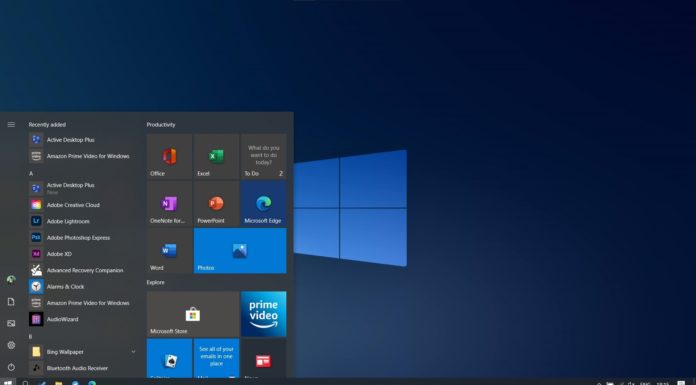Open the Word tile
The height and width of the screenshot is (385, 696).
click(x=169, y=251)
